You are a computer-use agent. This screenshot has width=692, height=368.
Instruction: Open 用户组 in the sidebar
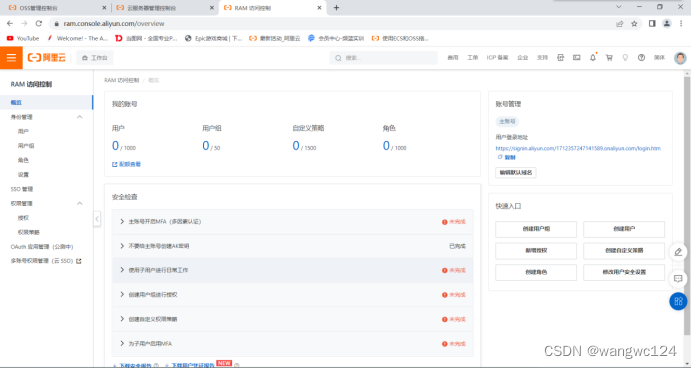pos(26,146)
